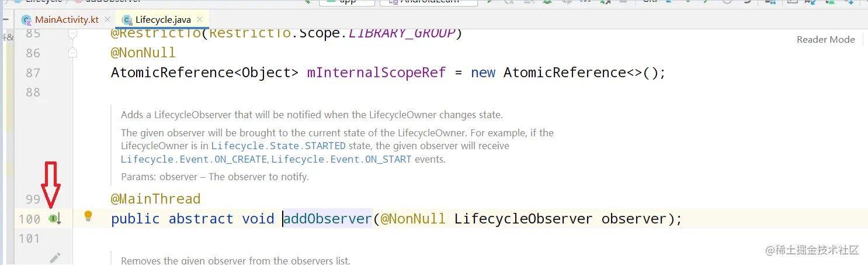
Task: Click line number 87 in the gutter
Action: click(x=33, y=73)
